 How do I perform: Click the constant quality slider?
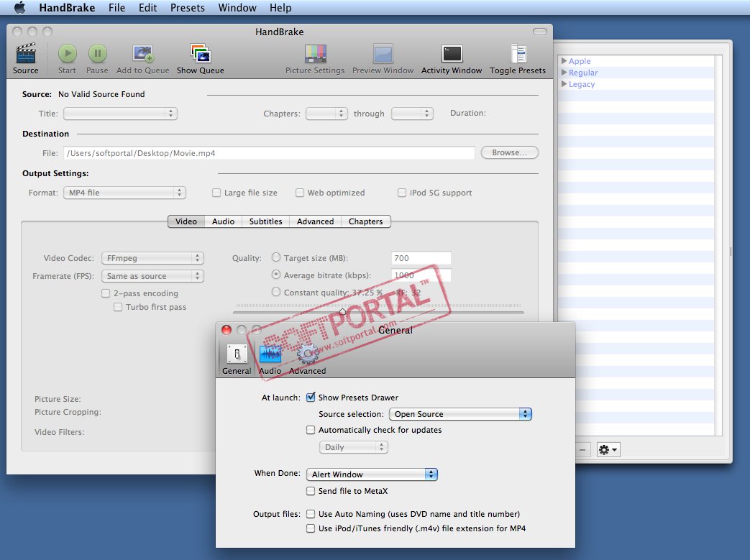tap(378, 312)
